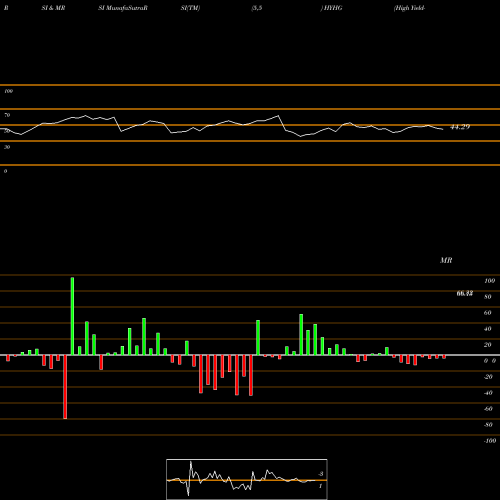Viewport: 500px width, 500px height.
Task: Click the '(High Yield-' title text
Action: [409, 8]
